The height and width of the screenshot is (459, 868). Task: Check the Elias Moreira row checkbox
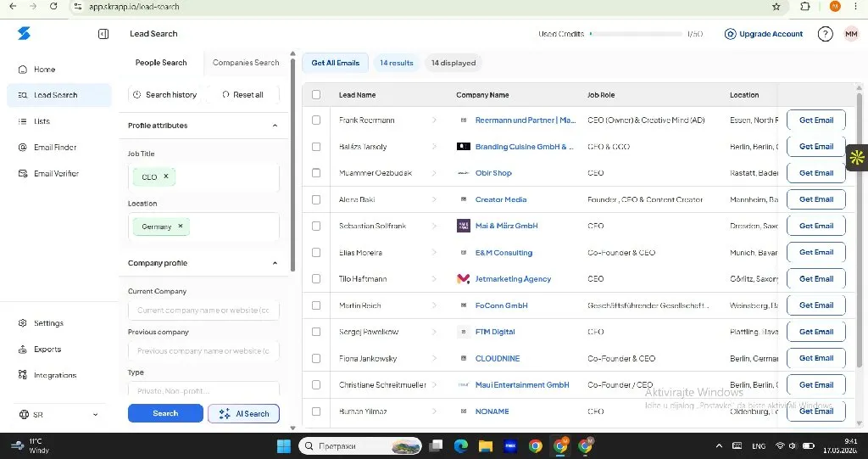click(316, 252)
